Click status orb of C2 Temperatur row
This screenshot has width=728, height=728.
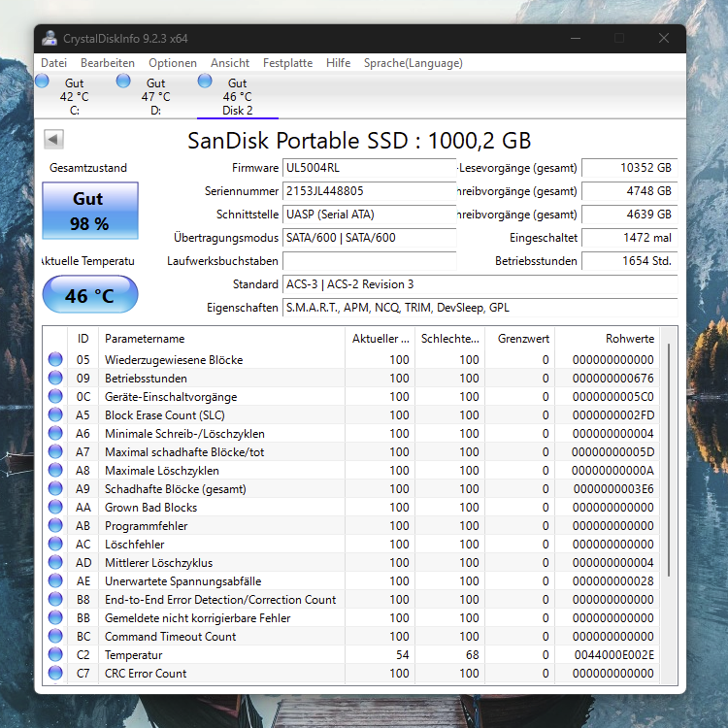click(55, 654)
